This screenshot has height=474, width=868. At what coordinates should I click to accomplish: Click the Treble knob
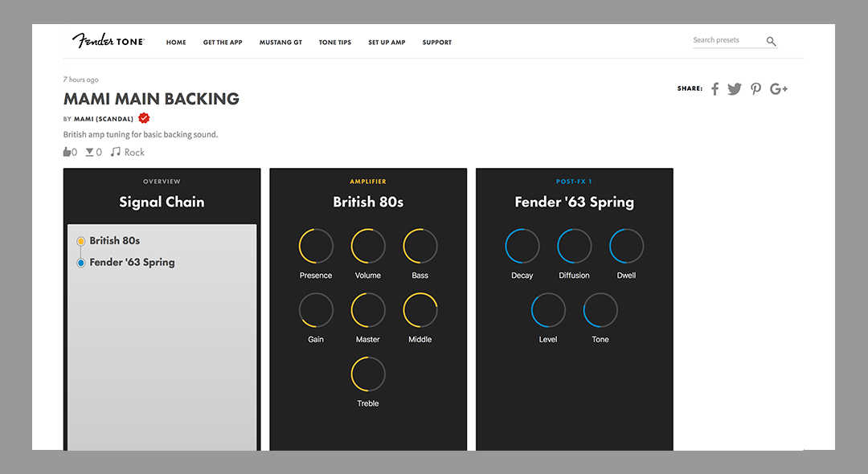pyautogui.click(x=367, y=374)
